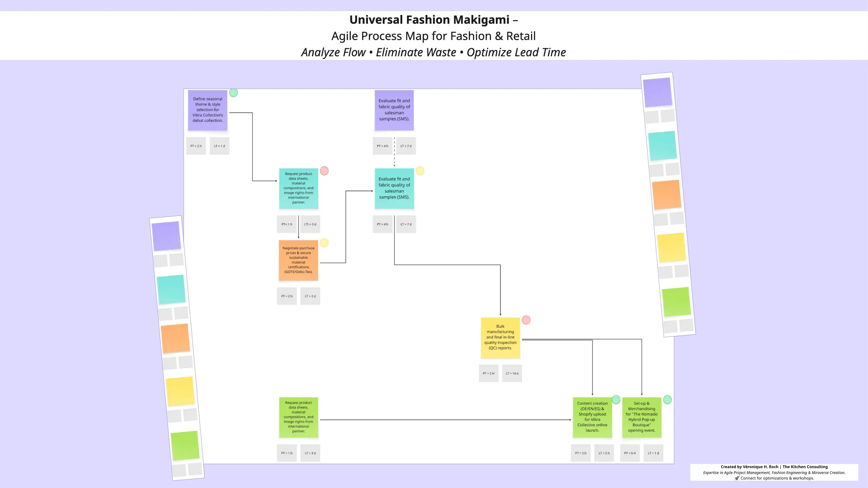Pick the yellow swatch on the right template strip
The height and width of the screenshot is (488, 868).
pyautogui.click(x=671, y=248)
